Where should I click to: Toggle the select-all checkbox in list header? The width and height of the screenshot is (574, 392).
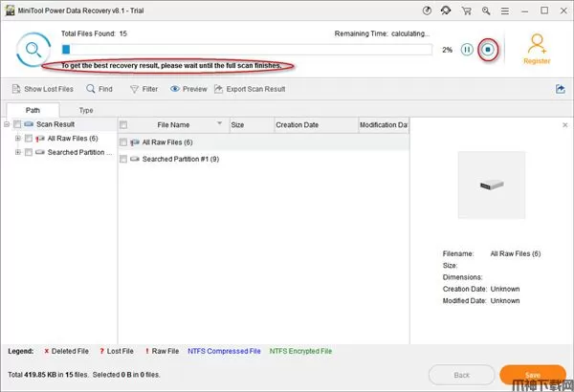(123, 124)
